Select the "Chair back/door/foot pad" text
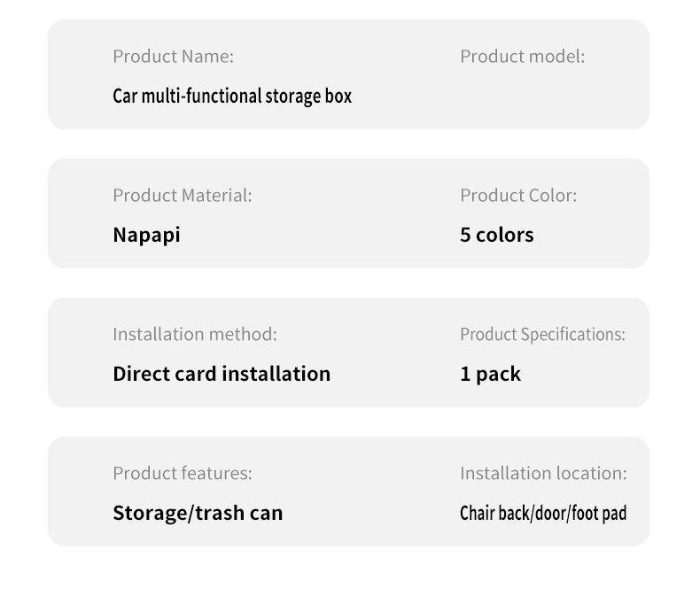This screenshot has width=700, height=612. (x=542, y=513)
